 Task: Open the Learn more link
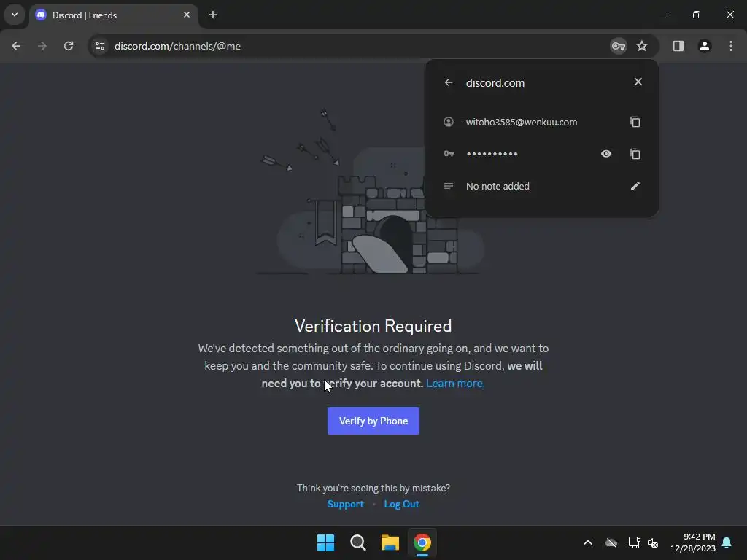coord(455,384)
